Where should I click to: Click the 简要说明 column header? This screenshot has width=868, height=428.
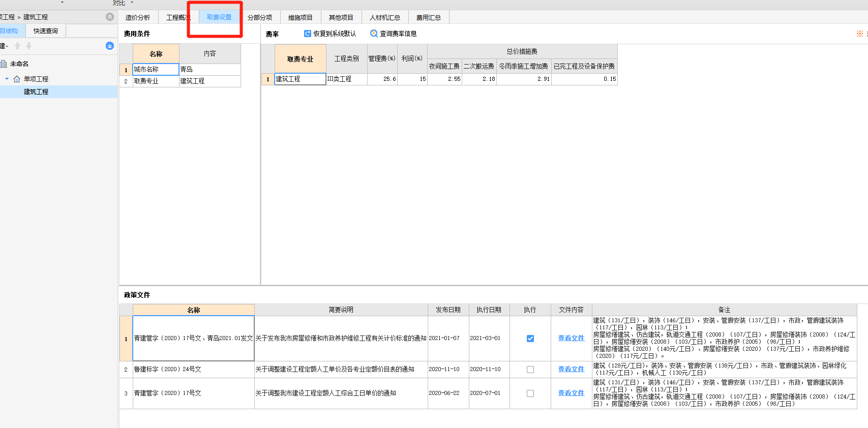pos(341,310)
